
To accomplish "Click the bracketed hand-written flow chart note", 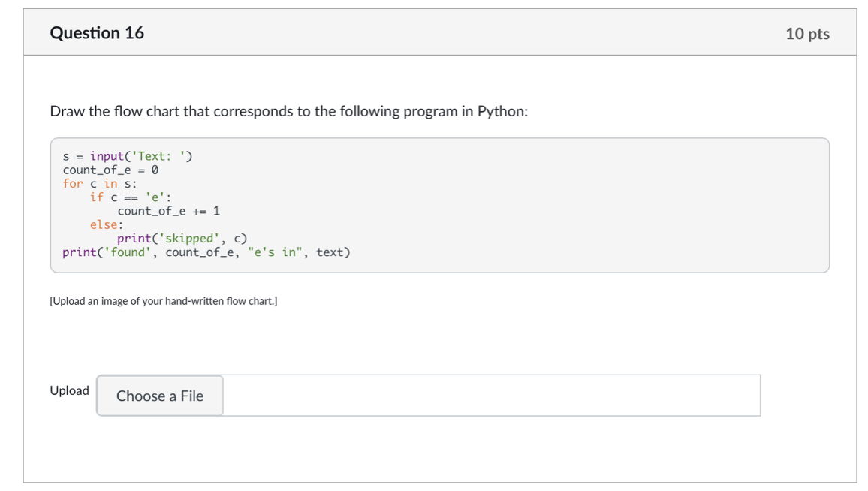I will (163, 301).
